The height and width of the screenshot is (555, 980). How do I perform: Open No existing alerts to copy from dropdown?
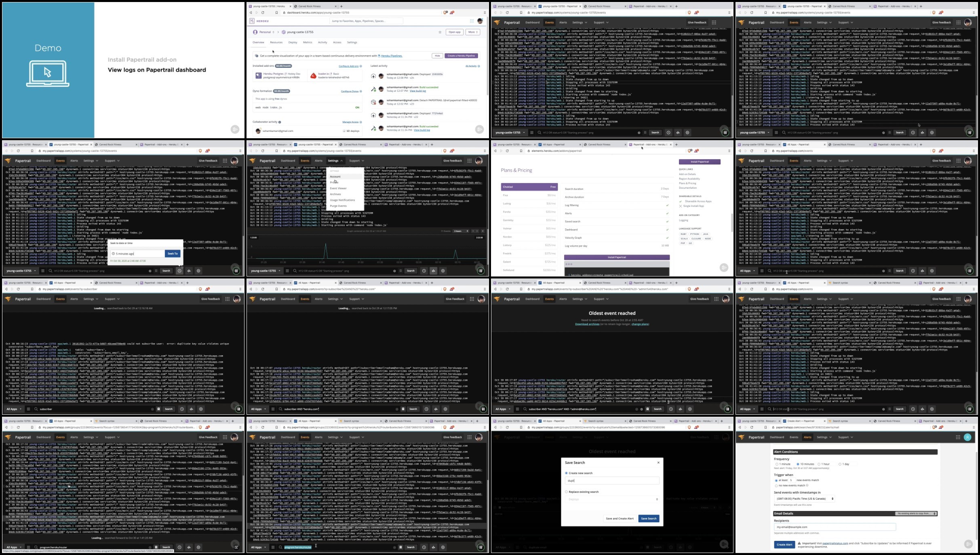click(916, 513)
